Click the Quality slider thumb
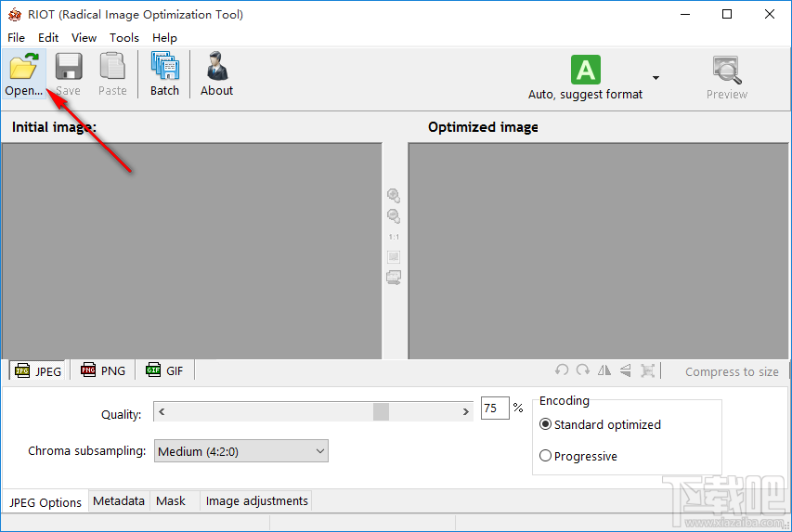The height and width of the screenshot is (532, 792). [381, 411]
